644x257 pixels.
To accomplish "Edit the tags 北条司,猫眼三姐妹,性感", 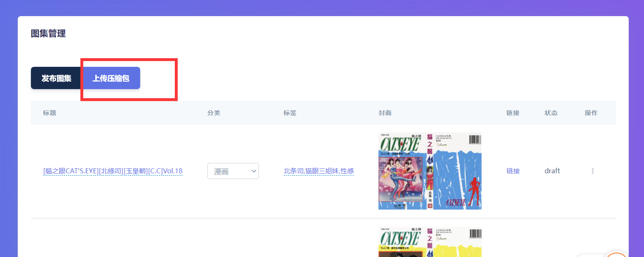I will point(319,171).
